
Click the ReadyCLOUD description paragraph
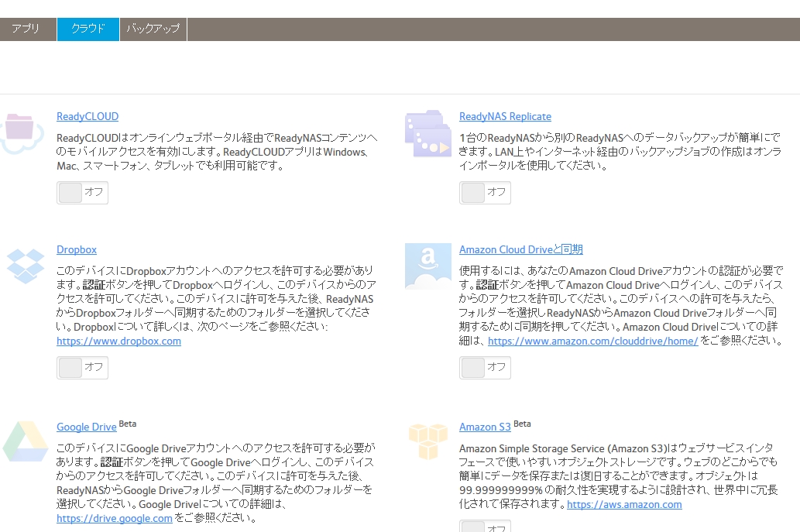coord(217,152)
